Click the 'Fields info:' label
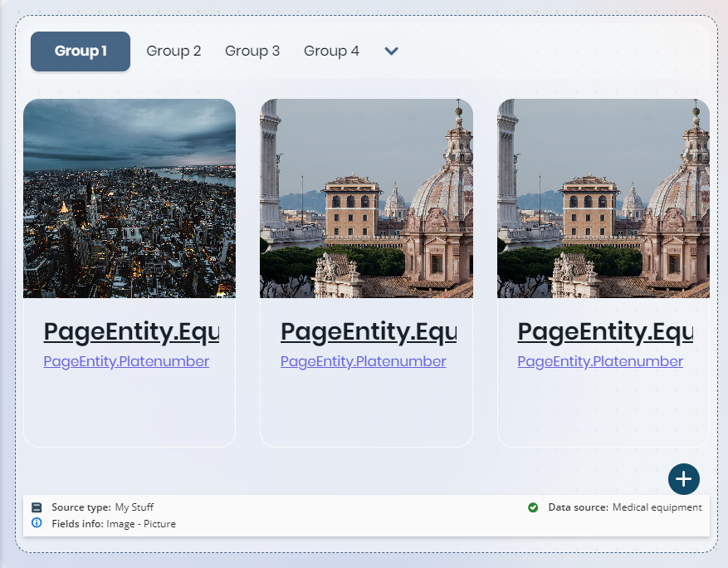 pyautogui.click(x=77, y=524)
